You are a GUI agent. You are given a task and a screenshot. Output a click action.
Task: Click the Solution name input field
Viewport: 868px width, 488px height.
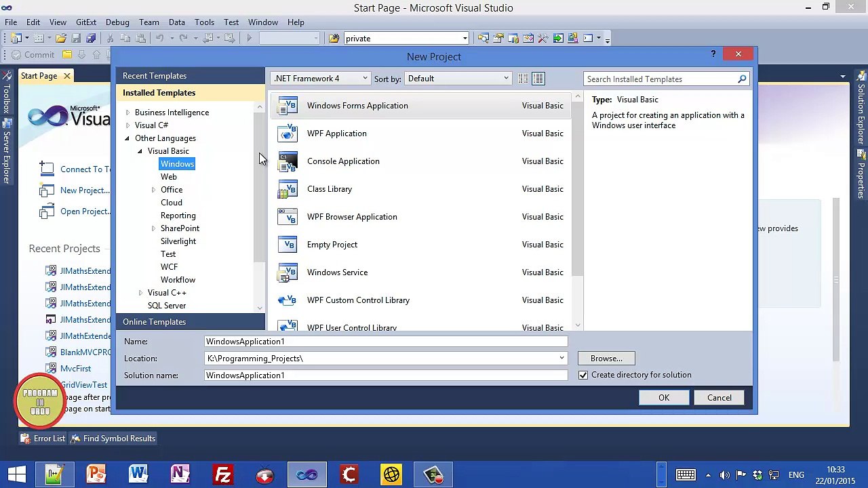click(x=386, y=375)
